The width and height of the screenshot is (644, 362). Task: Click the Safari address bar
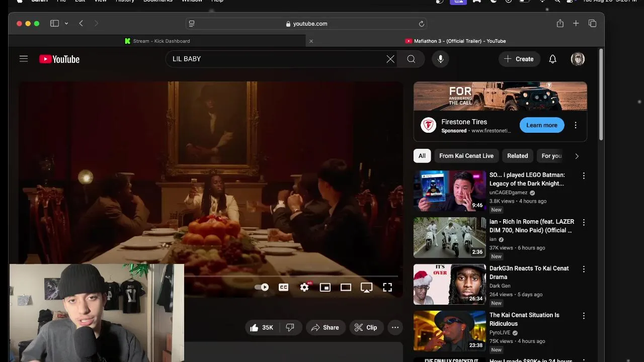(306, 24)
